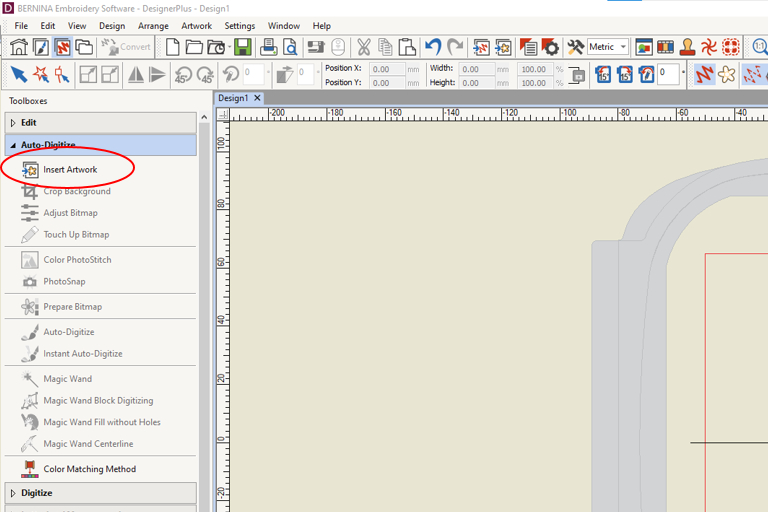The width and height of the screenshot is (768, 512).
Task: Click the Color Matching Method button
Action: point(89,469)
